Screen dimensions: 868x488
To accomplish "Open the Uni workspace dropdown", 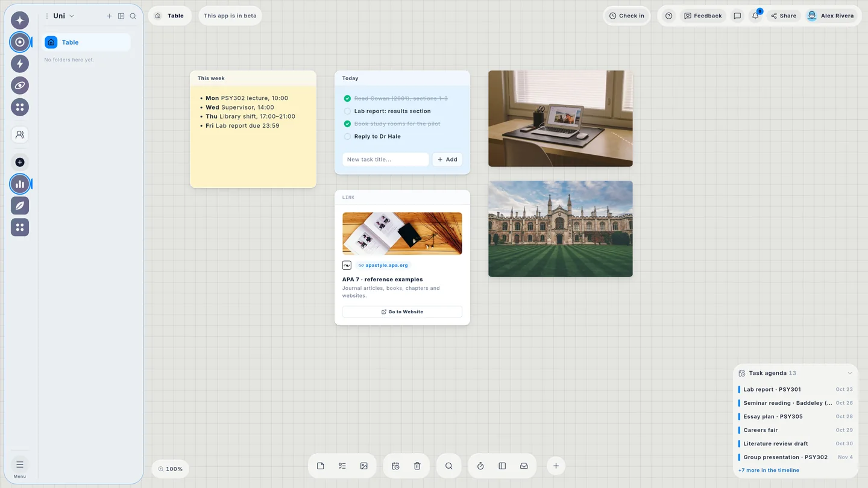I will pos(64,16).
